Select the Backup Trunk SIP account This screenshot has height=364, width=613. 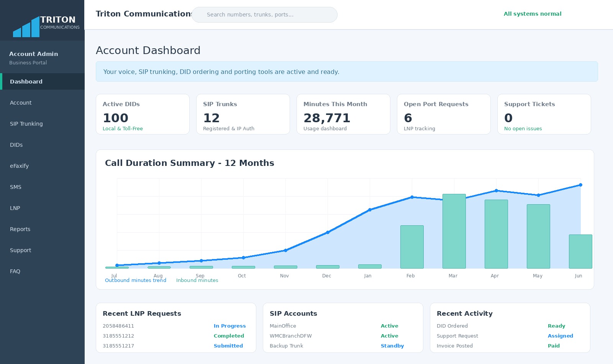point(286,346)
